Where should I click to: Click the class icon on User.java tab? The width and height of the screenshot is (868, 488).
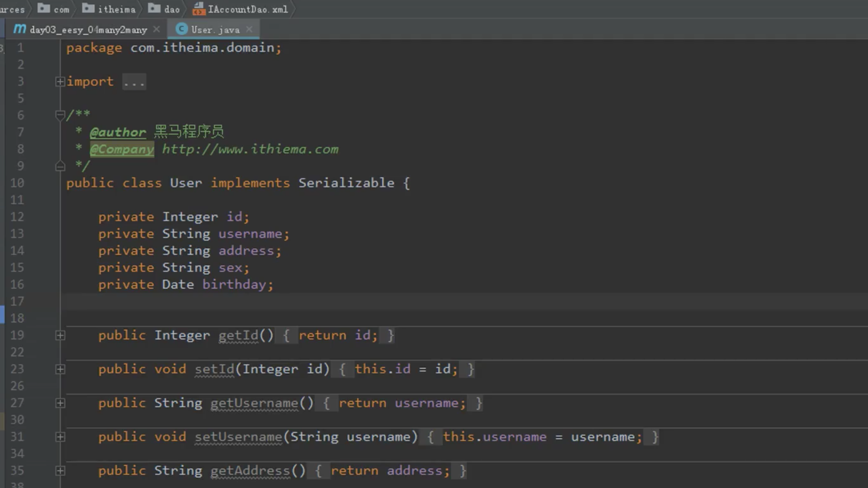181,29
